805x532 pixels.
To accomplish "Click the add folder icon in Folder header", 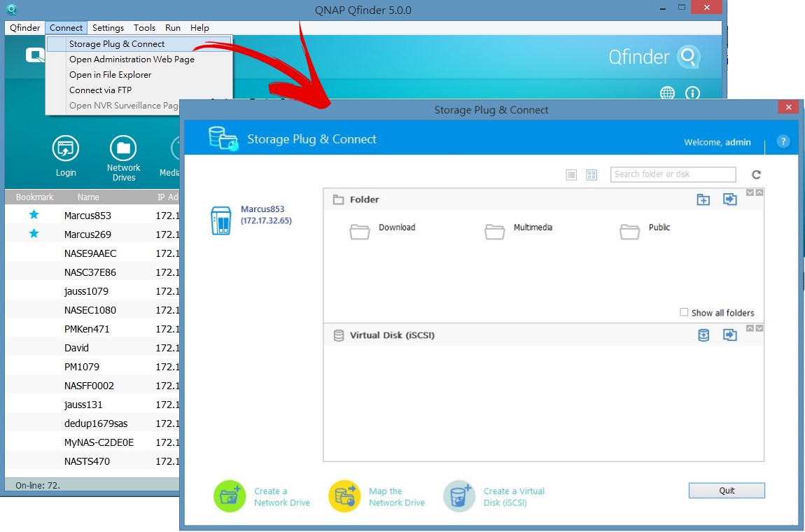I will point(703,200).
